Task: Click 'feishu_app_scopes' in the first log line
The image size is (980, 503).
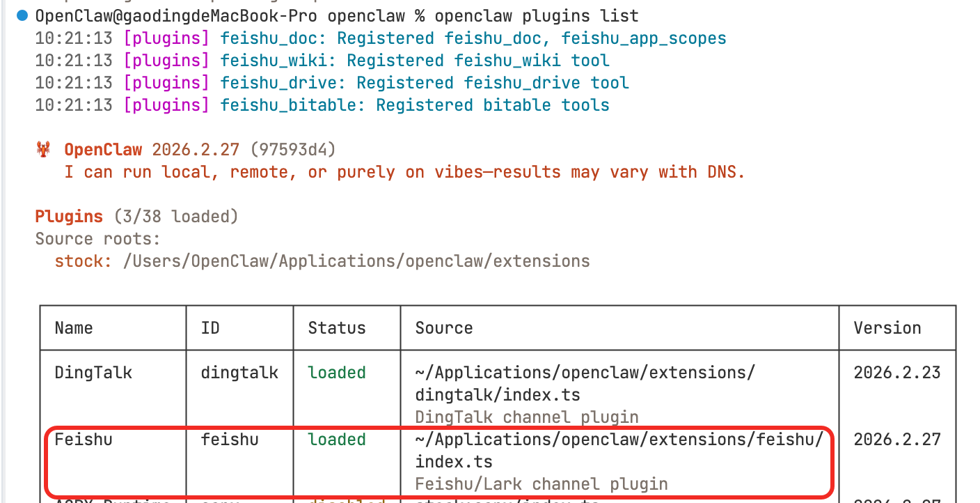Action: pyautogui.click(x=644, y=38)
